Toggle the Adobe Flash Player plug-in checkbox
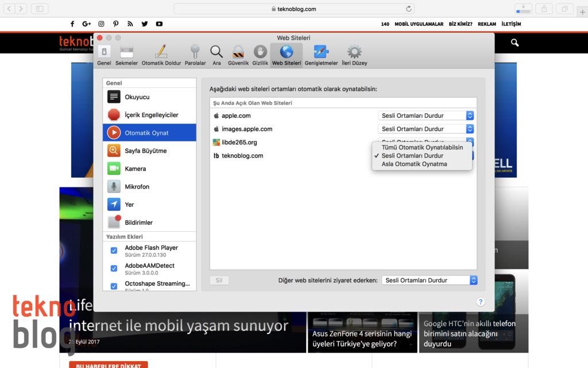 click(114, 251)
